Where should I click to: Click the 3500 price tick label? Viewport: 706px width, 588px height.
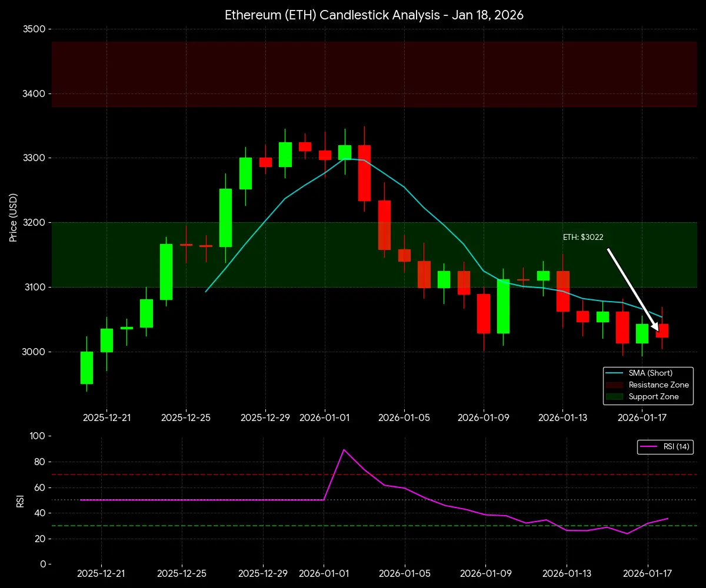(33, 29)
